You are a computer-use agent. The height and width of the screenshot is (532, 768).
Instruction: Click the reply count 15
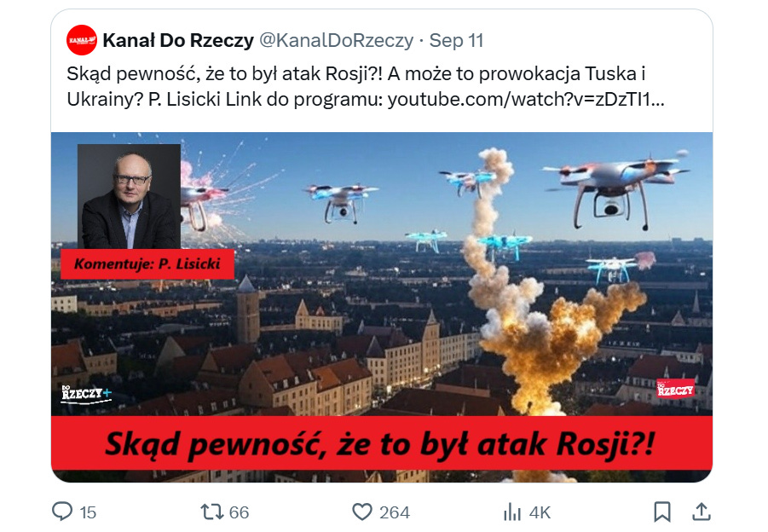point(88,512)
